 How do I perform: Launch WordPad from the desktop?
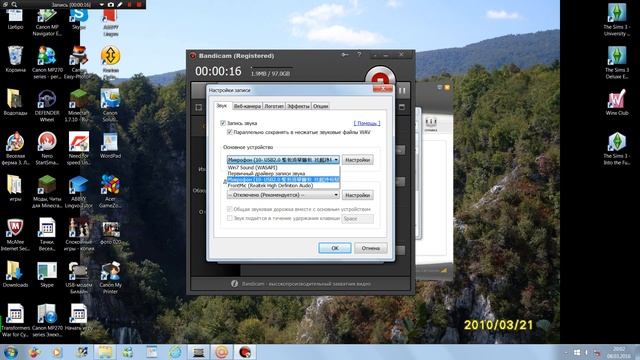(x=110, y=145)
